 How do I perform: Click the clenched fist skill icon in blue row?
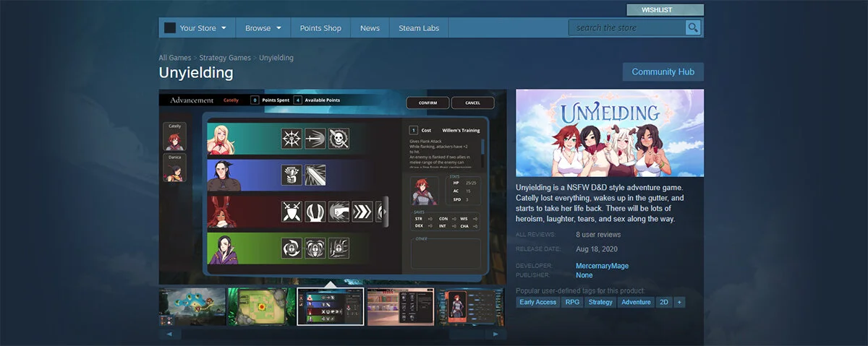pyautogui.click(x=292, y=175)
